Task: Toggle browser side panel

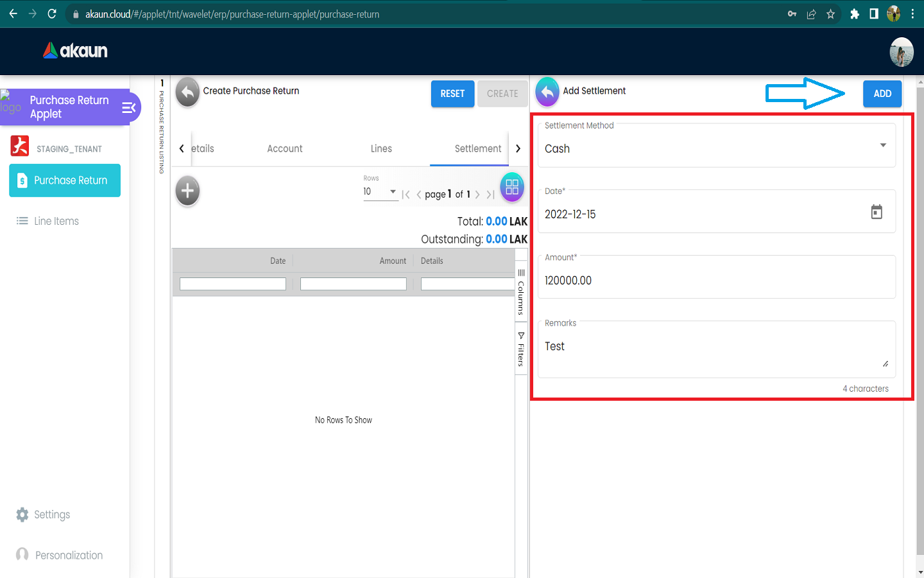Action: tap(874, 13)
